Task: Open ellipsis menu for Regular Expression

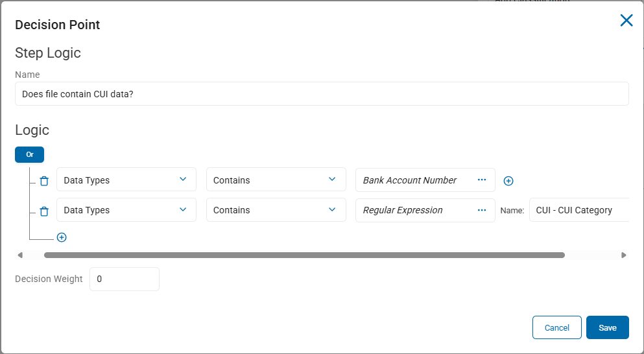Action: point(482,210)
